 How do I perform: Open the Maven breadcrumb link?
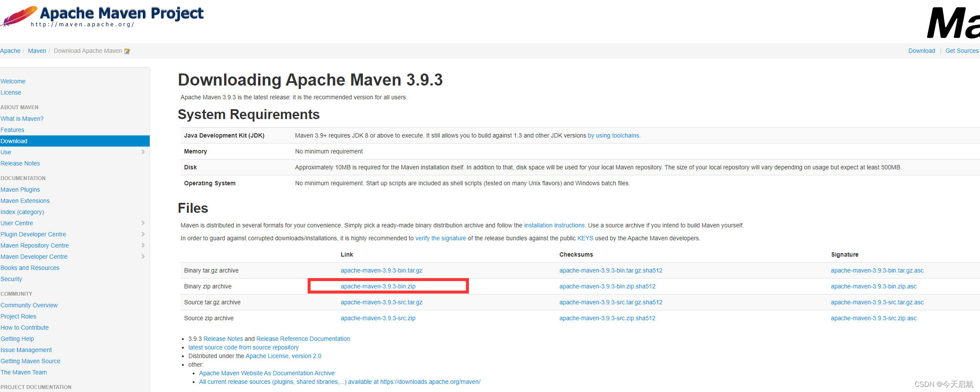tap(37, 51)
